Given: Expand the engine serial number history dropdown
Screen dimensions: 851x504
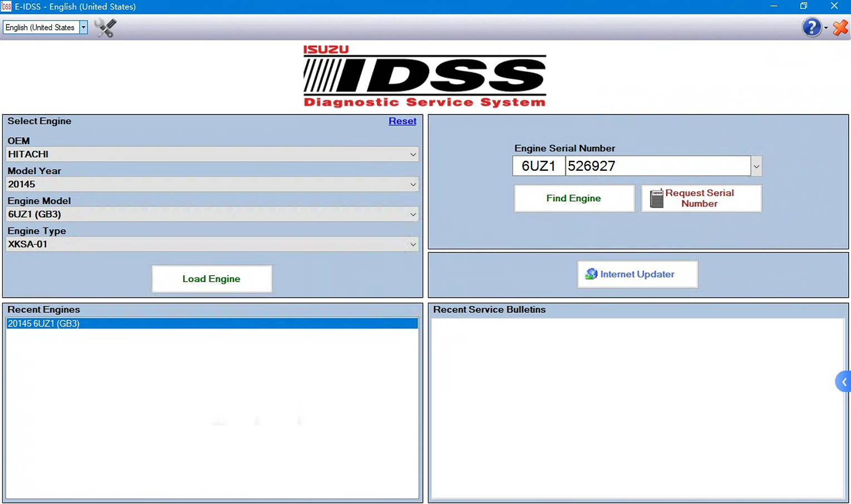Looking at the screenshot, I should (756, 166).
